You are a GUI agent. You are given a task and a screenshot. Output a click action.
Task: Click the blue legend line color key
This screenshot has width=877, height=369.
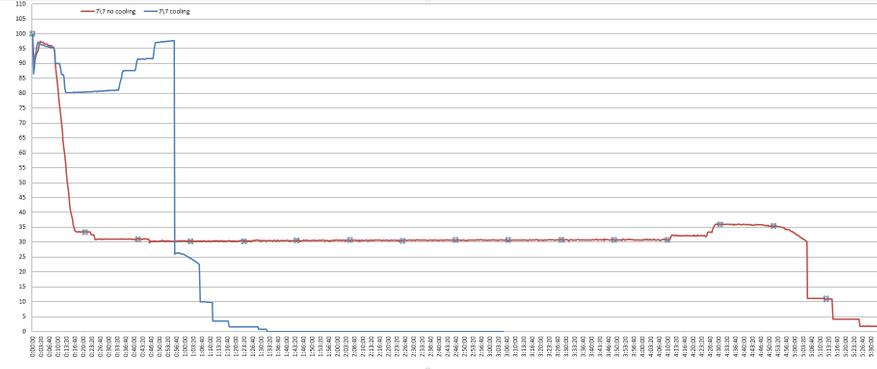point(150,11)
